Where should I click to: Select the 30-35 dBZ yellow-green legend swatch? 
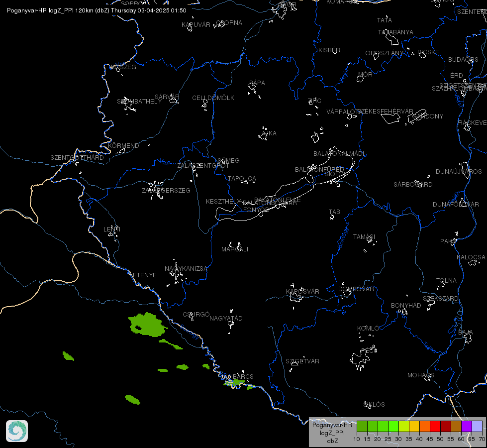pyautogui.click(x=404, y=426)
